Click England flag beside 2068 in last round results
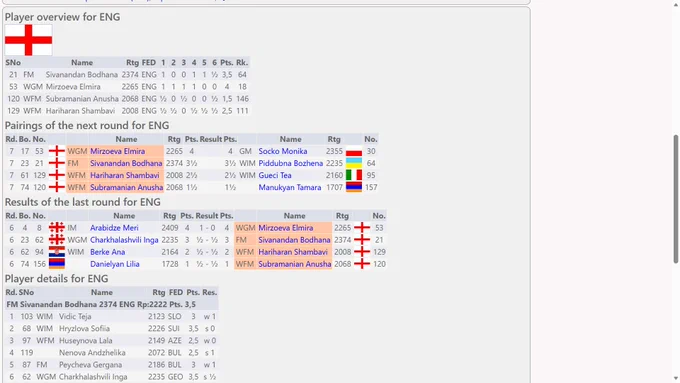Image resolution: width=680 pixels, height=383 pixels. point(362,265)
